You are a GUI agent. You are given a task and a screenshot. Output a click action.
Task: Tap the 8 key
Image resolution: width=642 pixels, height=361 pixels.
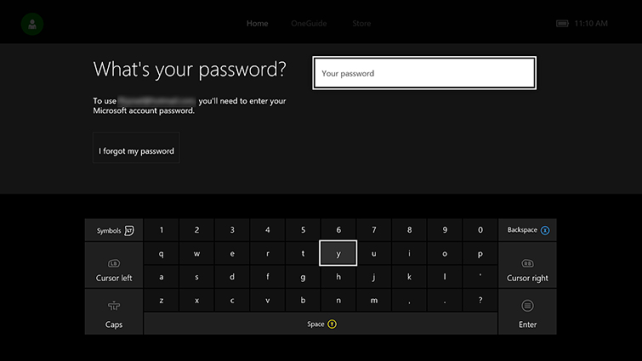click(x=409, y=230)
